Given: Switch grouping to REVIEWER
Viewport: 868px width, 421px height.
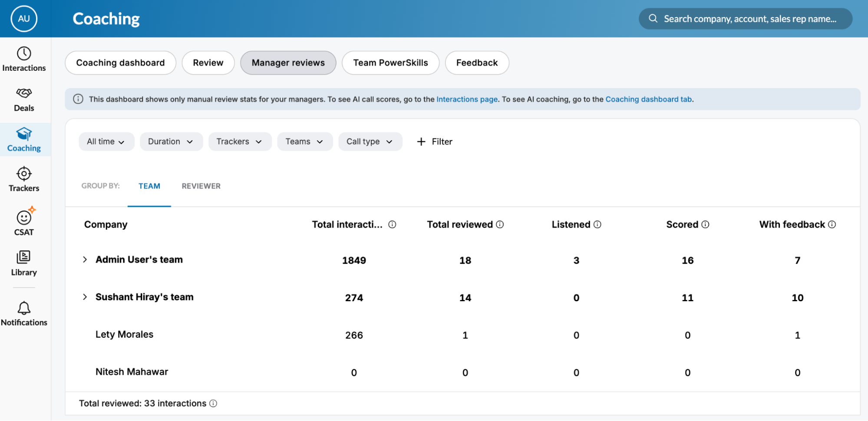Looking at the screenshot, I should (x=201, y=186).
